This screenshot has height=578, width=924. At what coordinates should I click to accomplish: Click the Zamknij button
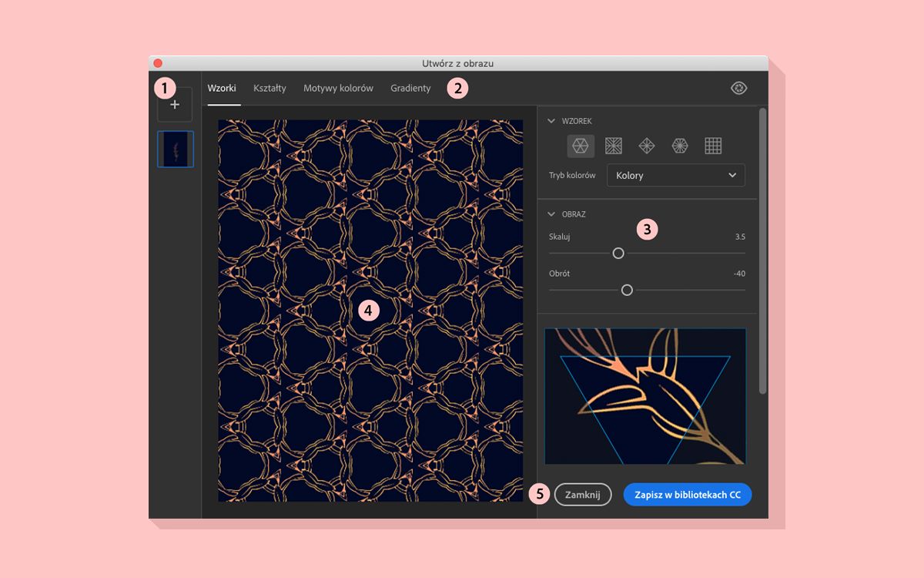tap(583, 495)
